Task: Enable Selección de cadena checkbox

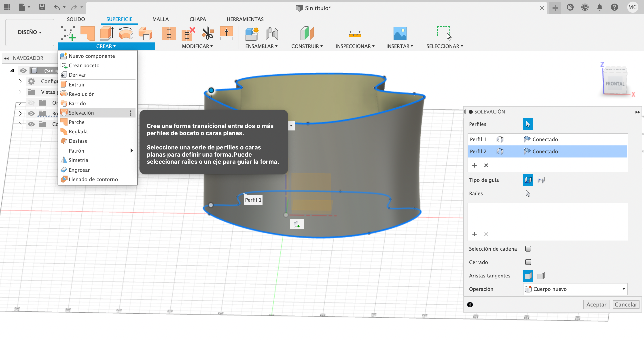Action: (x=528, y=249)
